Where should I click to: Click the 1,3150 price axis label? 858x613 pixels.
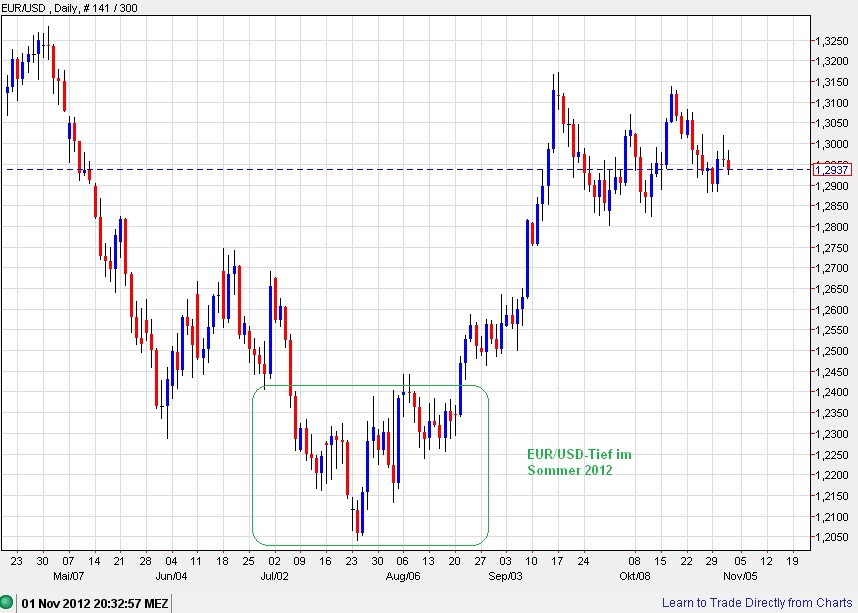coord(832,82)
